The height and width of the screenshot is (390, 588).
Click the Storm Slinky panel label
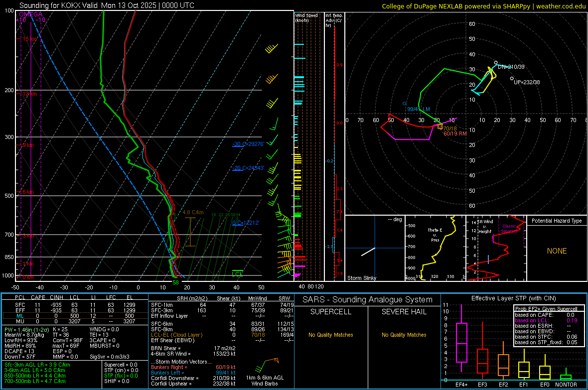click(x=361, y=278)
